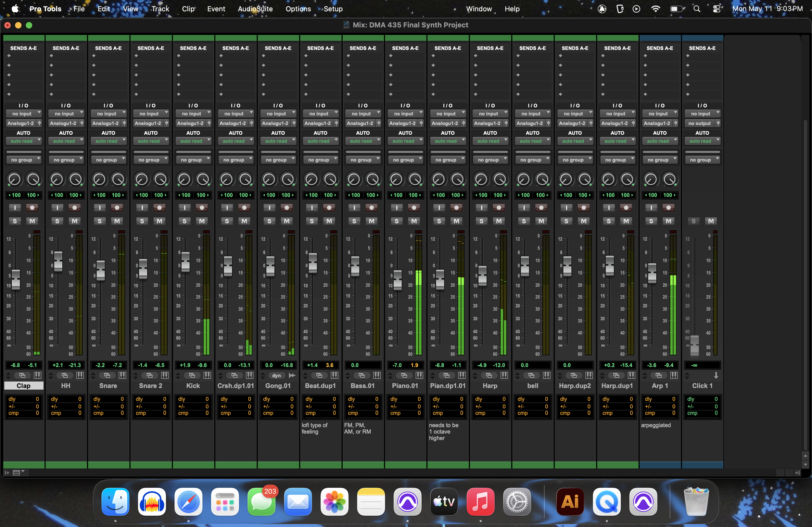Viewport: 812px width, 527px height.
Task: Click the volume readout -6.8 on Clap track
Action: pos(15,365)
